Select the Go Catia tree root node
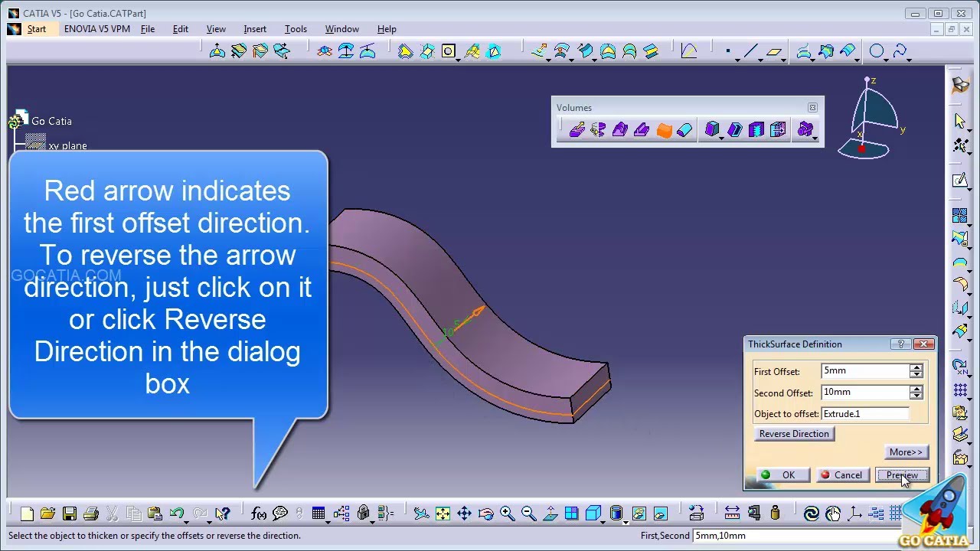 [x=51, y=121]
